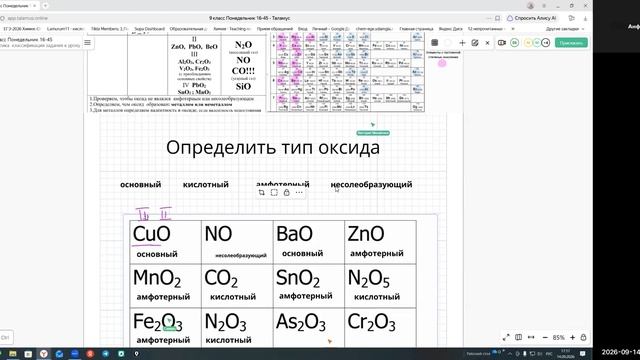Viewport: 640px width, 360px height.
Task: Open new browser tab with plus button
Action: pyautogui.click(x=45, y=6)
